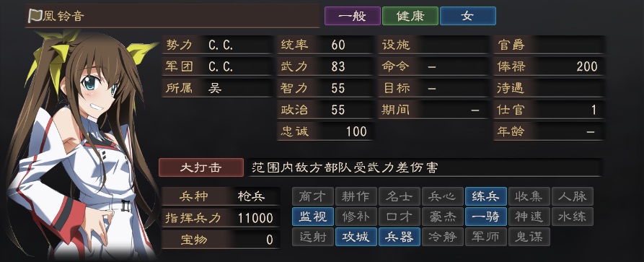Toggle the 练兵 skill tile

click(x=486, y=196)
